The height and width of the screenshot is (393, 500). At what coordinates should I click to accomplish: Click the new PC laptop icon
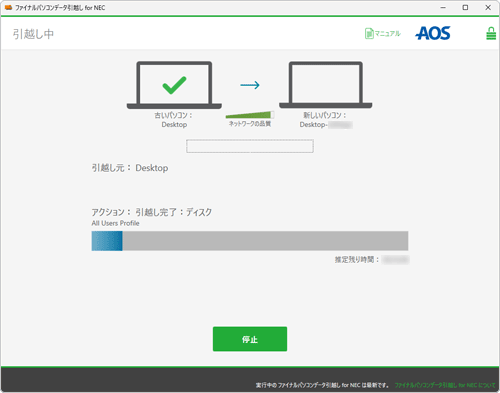tap(326, 85)
